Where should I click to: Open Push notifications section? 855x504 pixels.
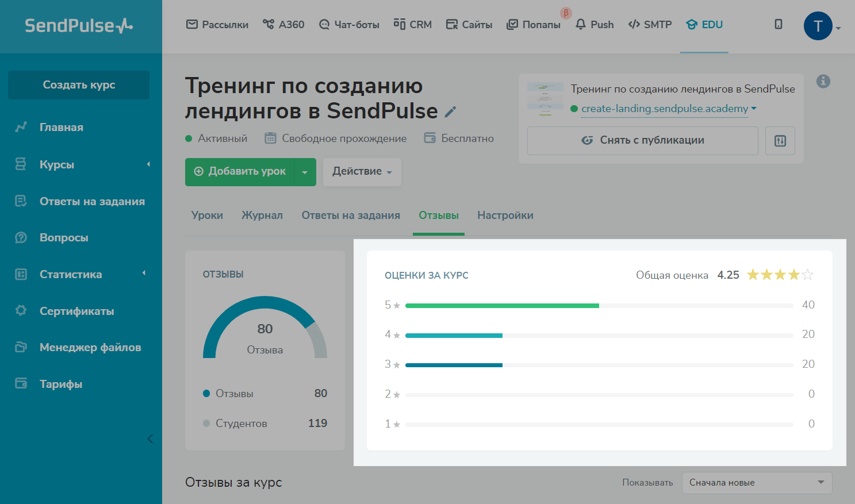click(x=595, y=25)
